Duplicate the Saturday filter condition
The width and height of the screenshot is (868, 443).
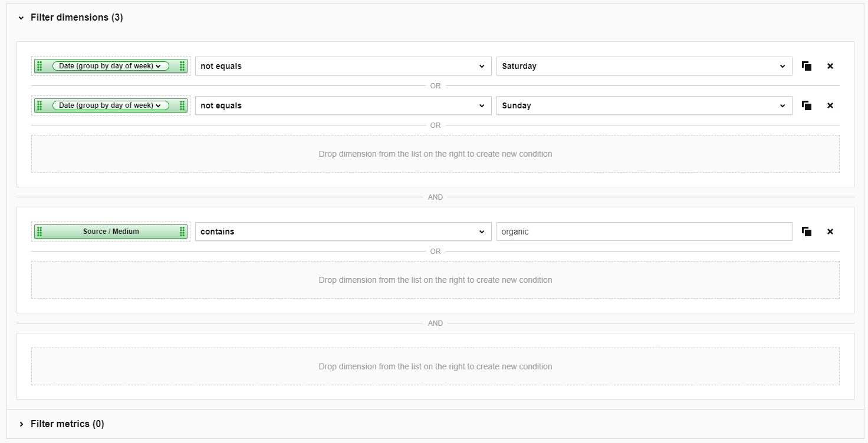tap(807, 66)
